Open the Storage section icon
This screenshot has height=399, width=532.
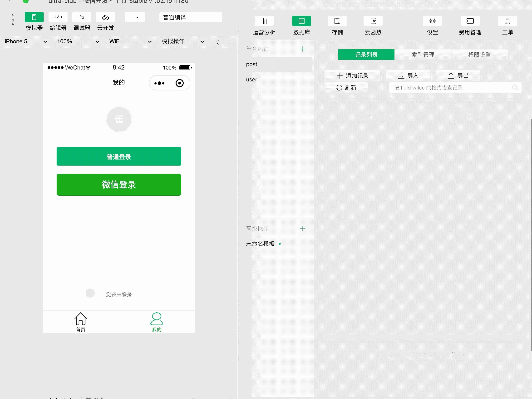click(337, 21)
